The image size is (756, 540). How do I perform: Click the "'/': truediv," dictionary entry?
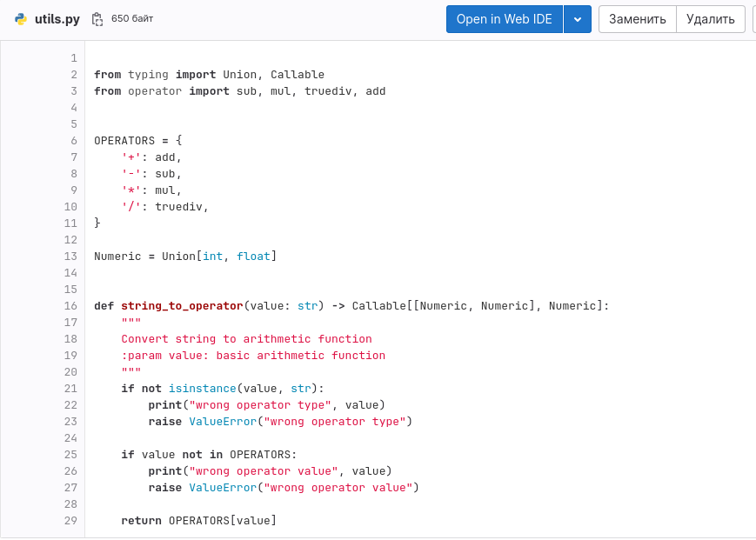click(165, 207)
